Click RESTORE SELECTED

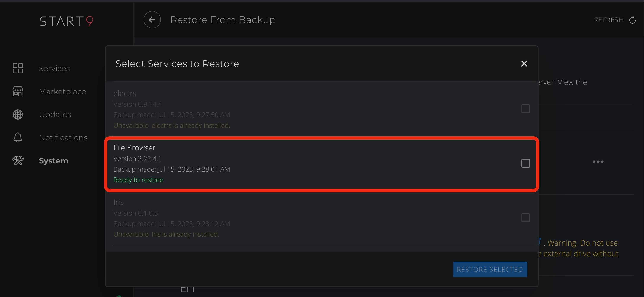(x=490, y=269)
